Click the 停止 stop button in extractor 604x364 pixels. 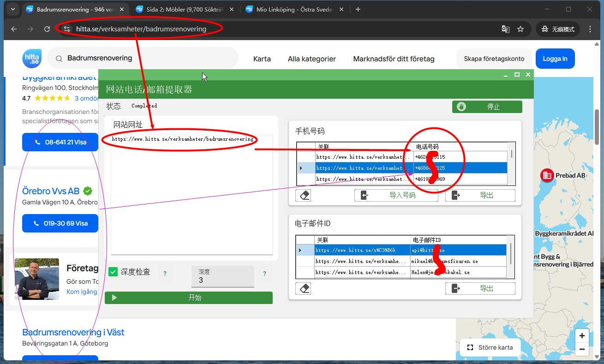[x=487, y=107]
